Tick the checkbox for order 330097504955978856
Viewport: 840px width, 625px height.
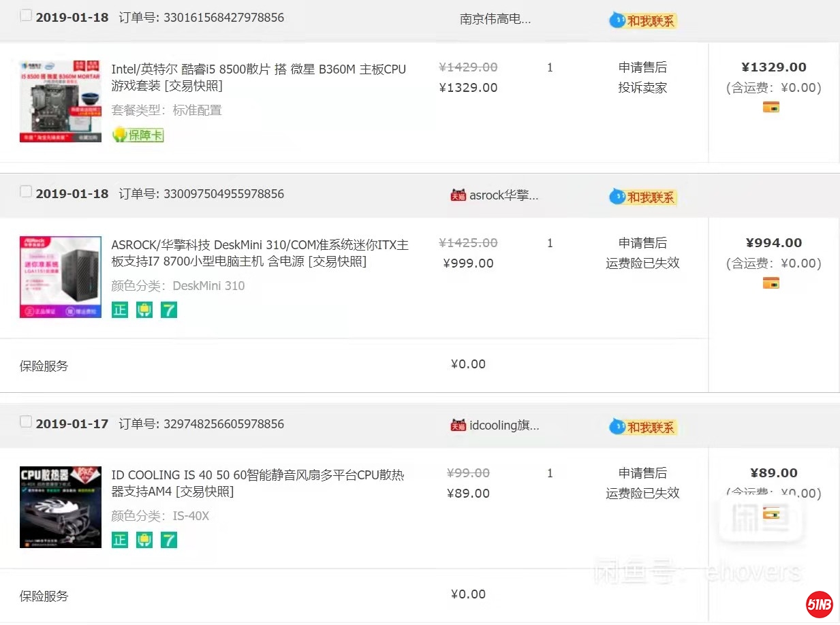(x=26, y=192)
